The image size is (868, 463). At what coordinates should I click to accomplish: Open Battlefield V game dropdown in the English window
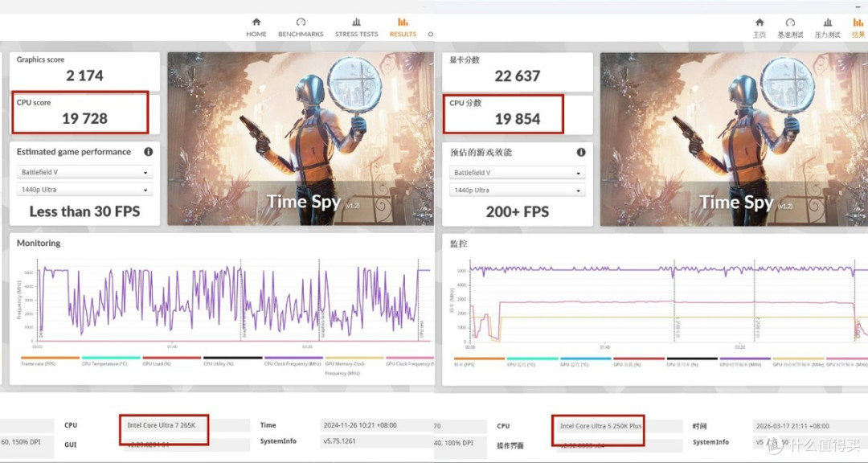pos(84,172)
